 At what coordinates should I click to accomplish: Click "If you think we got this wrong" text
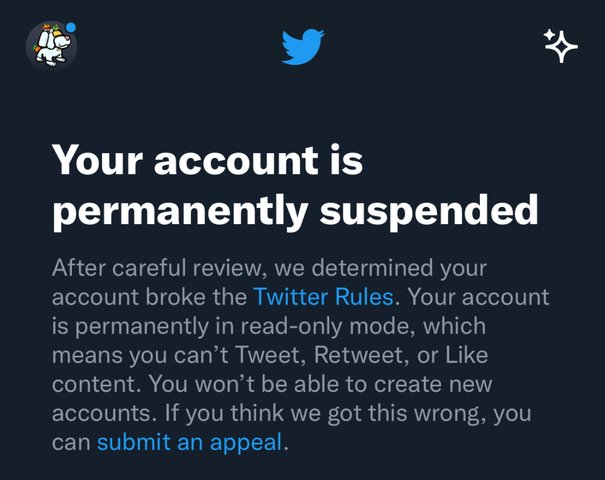point(336,413)
